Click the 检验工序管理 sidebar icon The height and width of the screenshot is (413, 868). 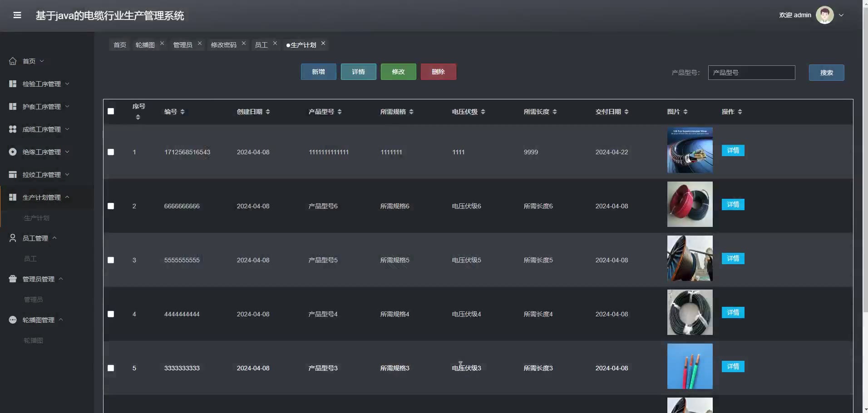tap(13, 84)
